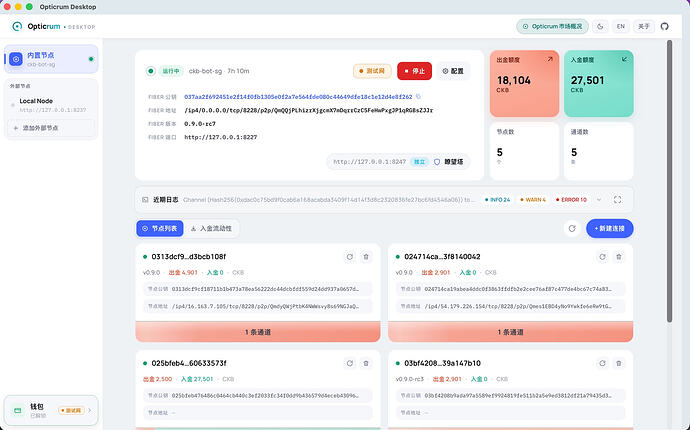Viewport: 690px width, 430px height.
Task: Expand 1 条通道 under 024714ca node
Action: pyautogui.click(x=510, y=332)
